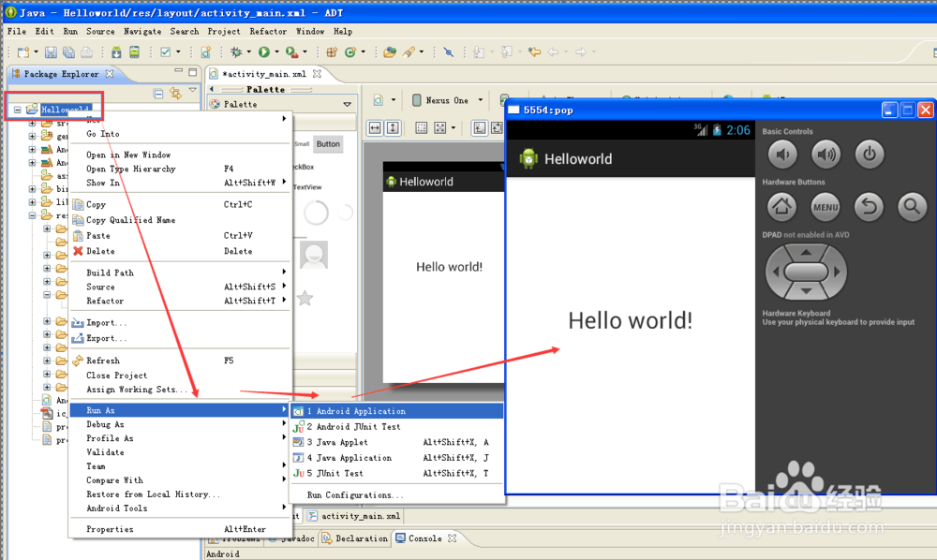The image size is (937, 560).
Task: Minimize the Package Explorer view
Action: (178, 71)
